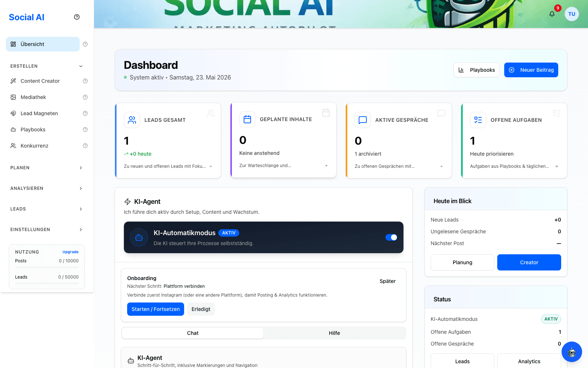Click arrow on Leads Gesamt card footer
The image size is (588, 368).
[x=211, y=166]
